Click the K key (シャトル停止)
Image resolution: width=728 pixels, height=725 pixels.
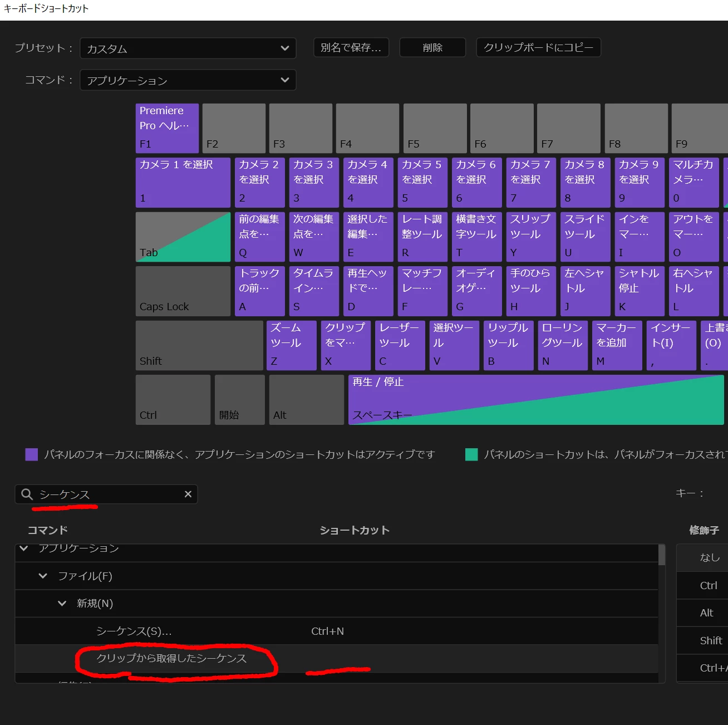coord(640,291)
